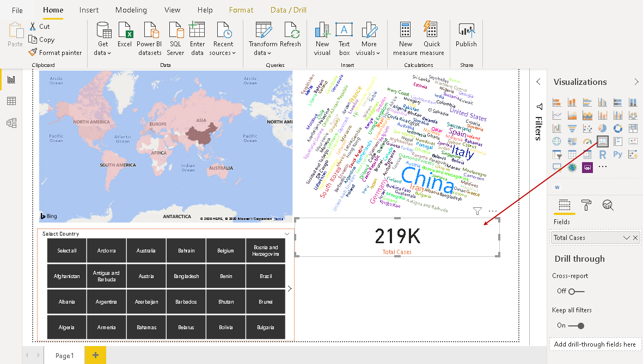
Task: Open the Data / Drill tab
Action: pyautogui.click(x=288, y=10)
